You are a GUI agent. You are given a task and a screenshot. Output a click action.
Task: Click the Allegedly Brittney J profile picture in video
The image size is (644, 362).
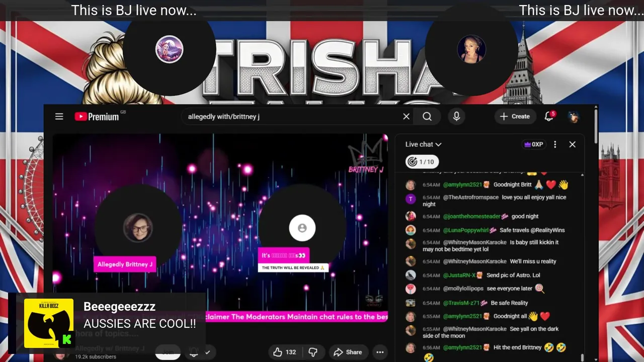138,228
